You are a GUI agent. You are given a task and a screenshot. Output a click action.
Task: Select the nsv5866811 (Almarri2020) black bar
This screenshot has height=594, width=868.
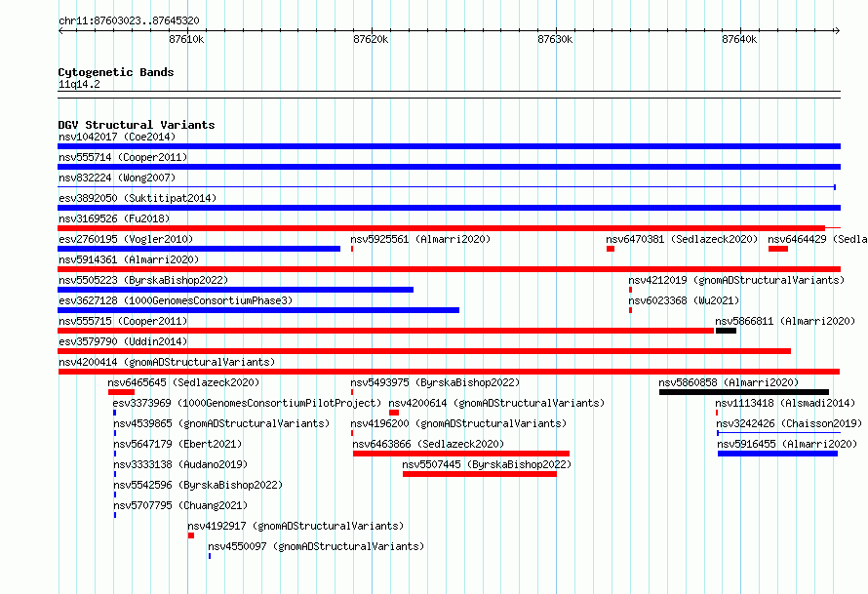(727, 331)
